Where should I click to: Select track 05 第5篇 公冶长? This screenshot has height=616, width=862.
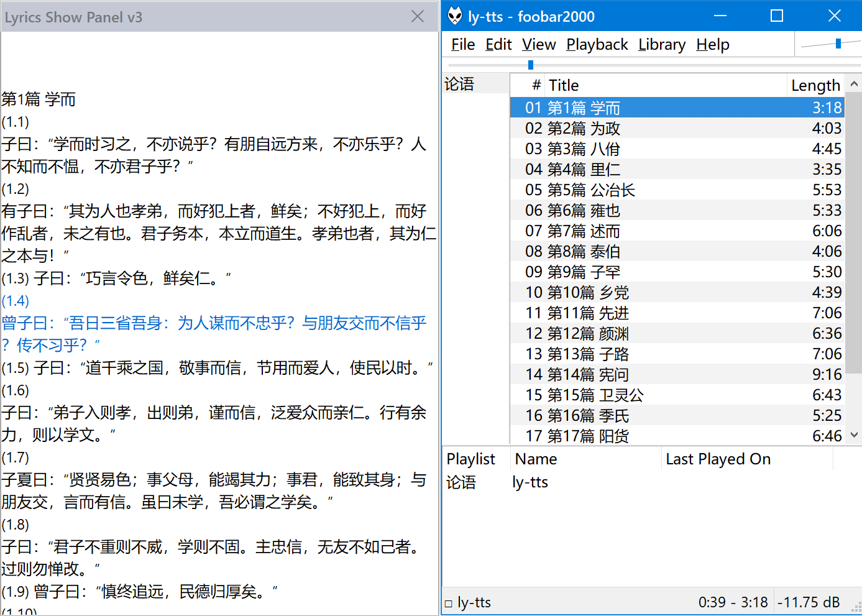click(x=677, y=190)
